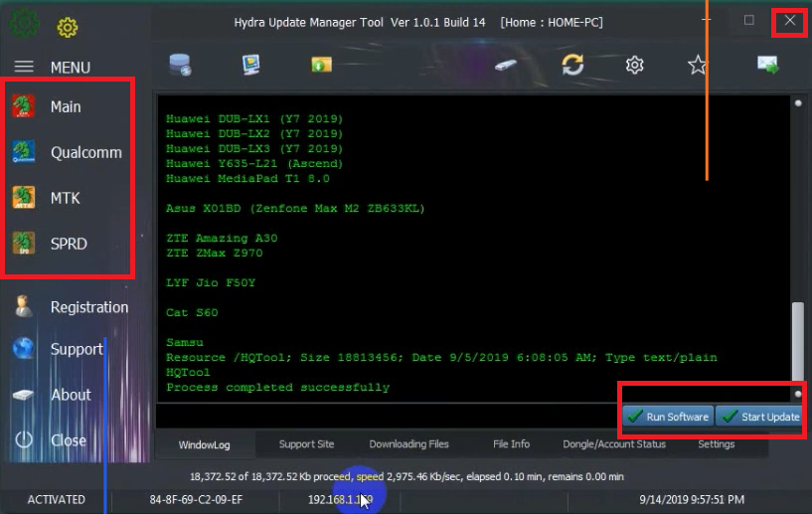Click log line ZTE Amazing A30

222,238
